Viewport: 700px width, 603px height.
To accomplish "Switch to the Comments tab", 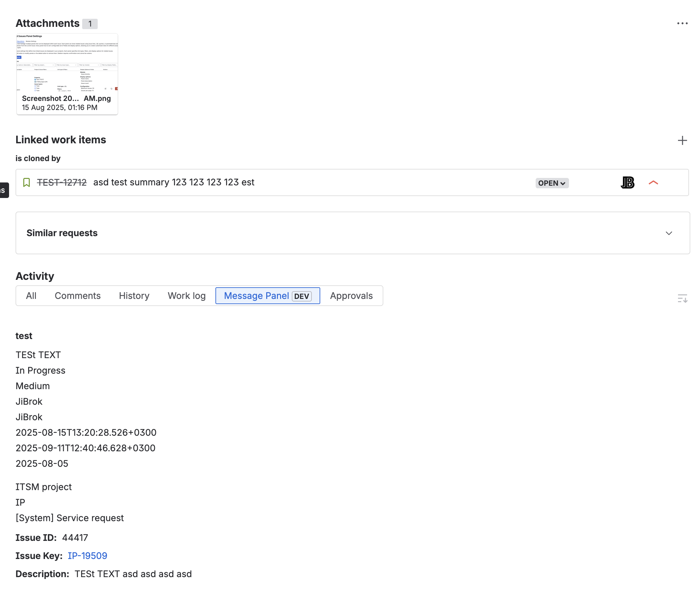I will [78, 296].
